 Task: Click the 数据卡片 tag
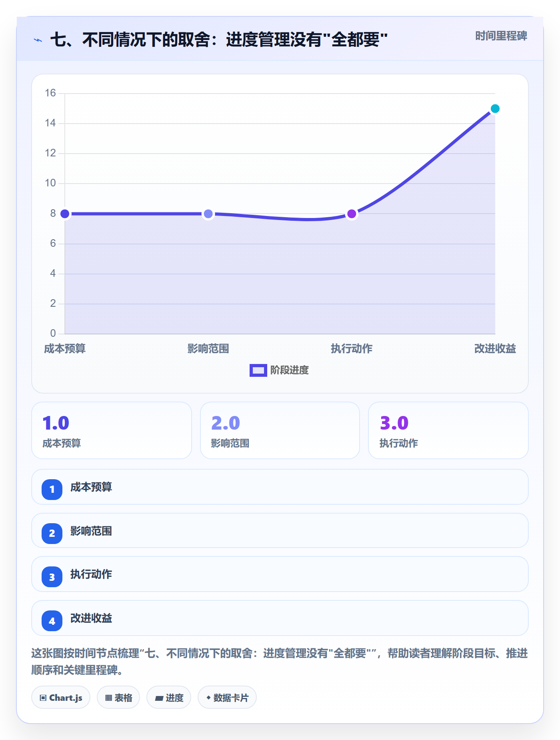(x=227, y=698)
